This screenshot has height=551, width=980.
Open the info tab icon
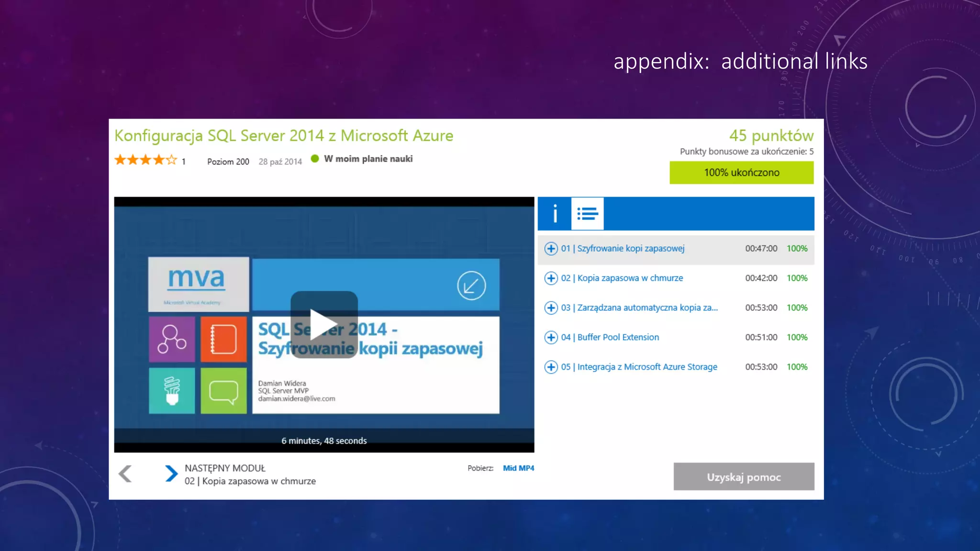[555, 213]
